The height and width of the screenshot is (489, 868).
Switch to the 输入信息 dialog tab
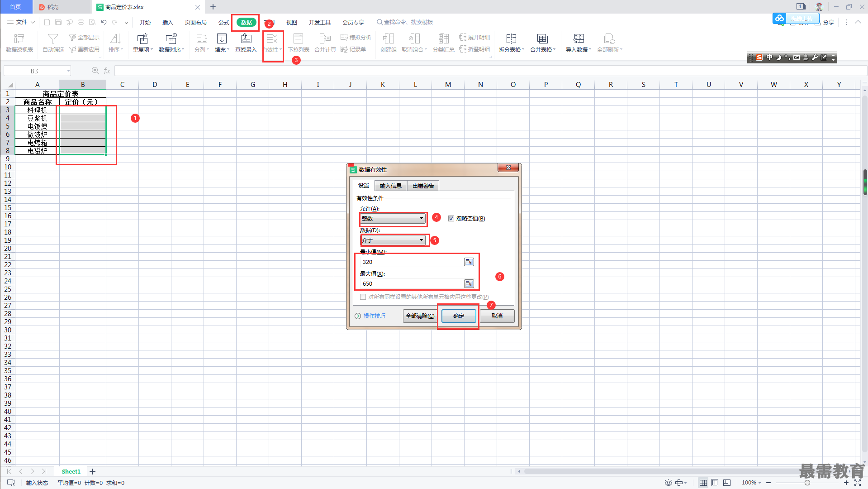point(391,186)
